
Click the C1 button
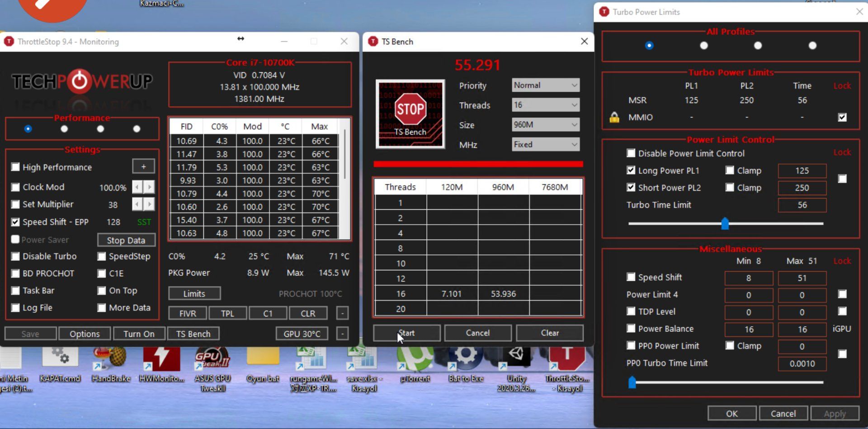[x=268, y=313]
